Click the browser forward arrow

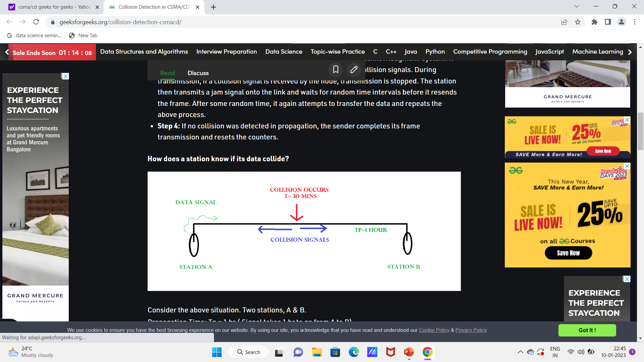22,22
